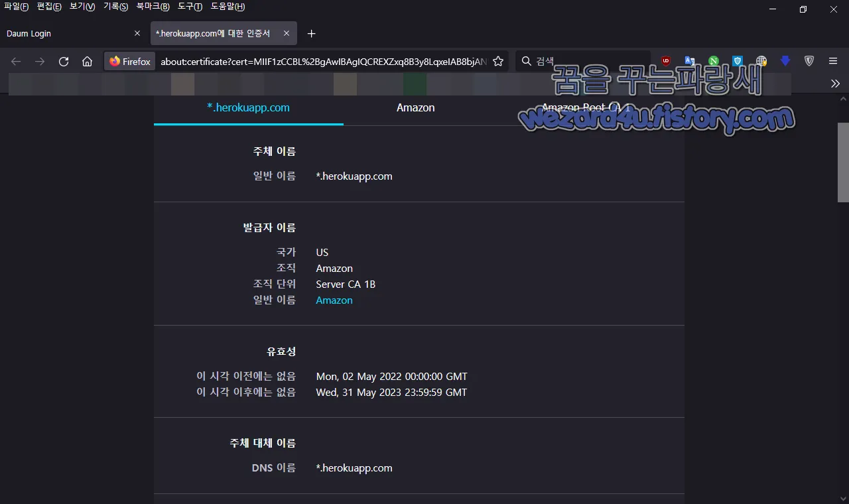
Task: Select the *.herokuapp.com certificate tab
Action: [x=249, y=108]
